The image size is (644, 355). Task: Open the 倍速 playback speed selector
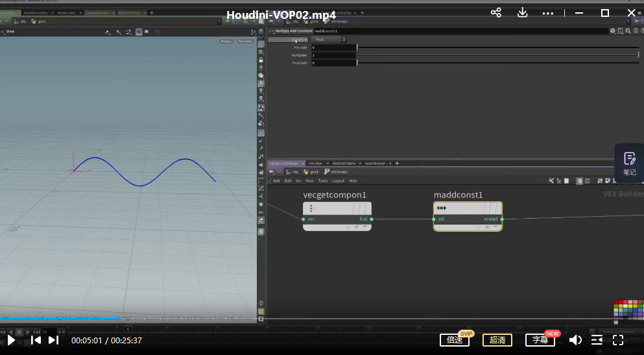tap(455, 340)
